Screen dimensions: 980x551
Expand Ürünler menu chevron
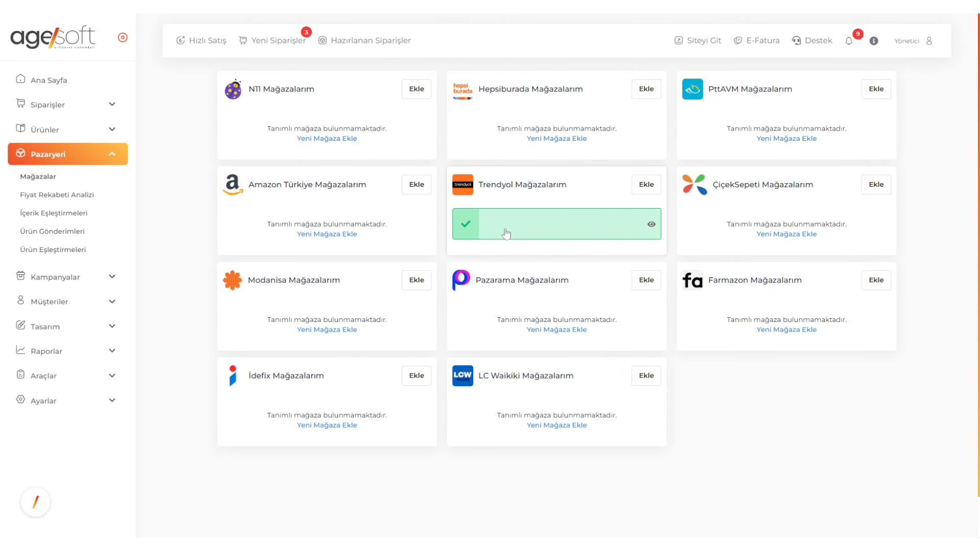(x=112, y=130)
